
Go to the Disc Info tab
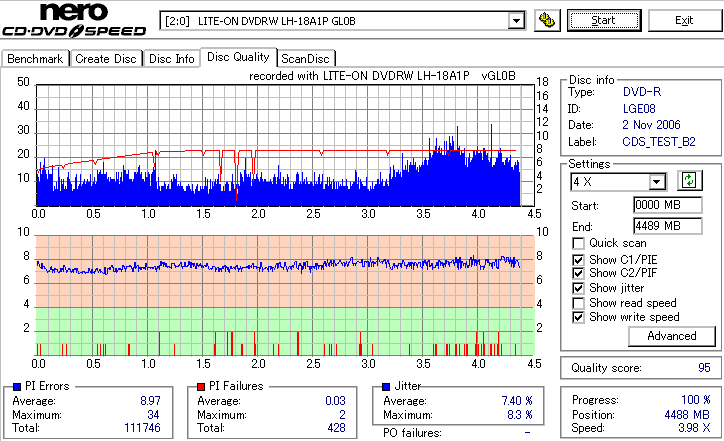171,59
